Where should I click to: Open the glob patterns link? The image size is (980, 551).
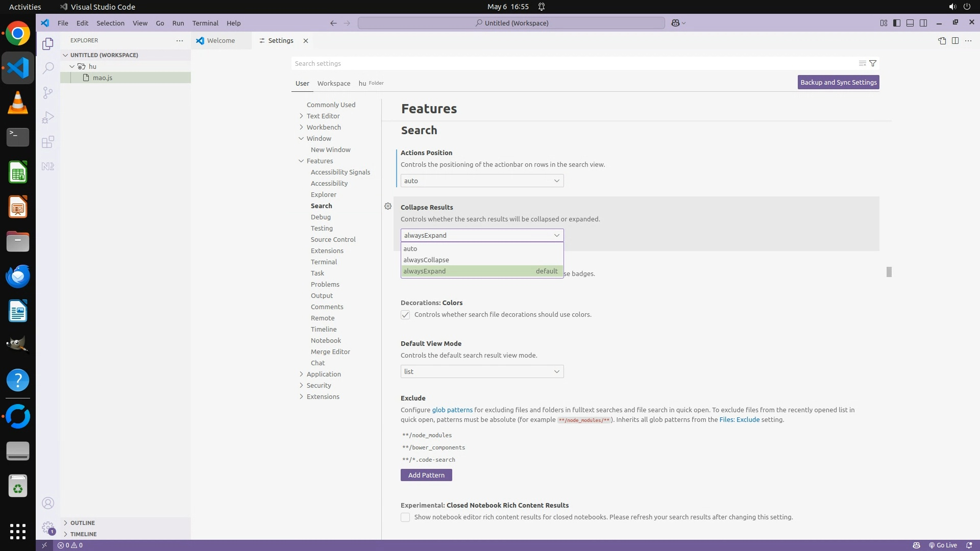(x=452, y=410)
